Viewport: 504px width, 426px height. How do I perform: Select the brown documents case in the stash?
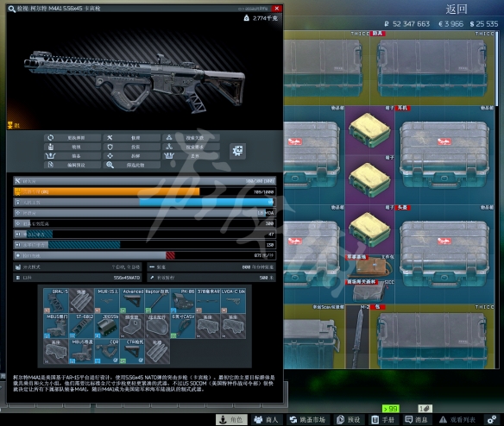pyautogui.click(x=369, y=267)
